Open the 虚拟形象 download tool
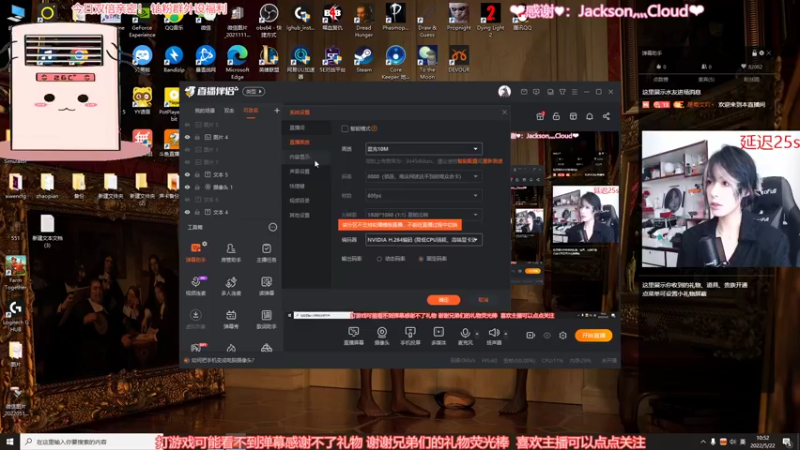This screenshot has height=450, width=800. click(x=196, y=319)
